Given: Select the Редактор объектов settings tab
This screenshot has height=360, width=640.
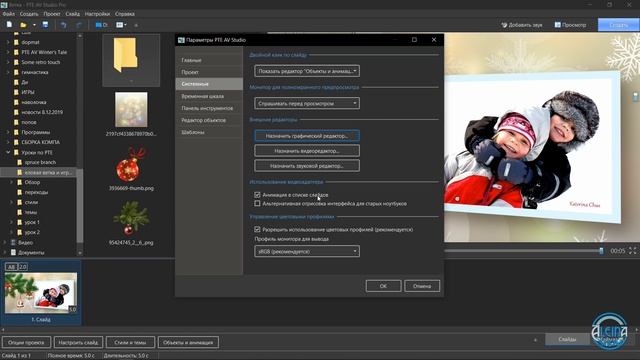Looking at the screenshot, I should pyautogui.click(x=209, y=120).
